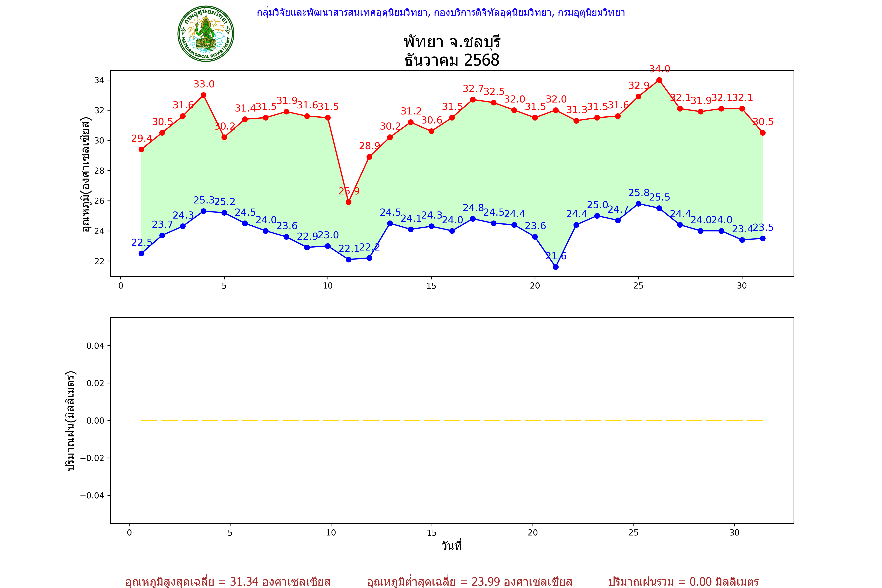882x588 pixels.
Task: Click the rainfall y-axis label
Action: coord(71,421)
